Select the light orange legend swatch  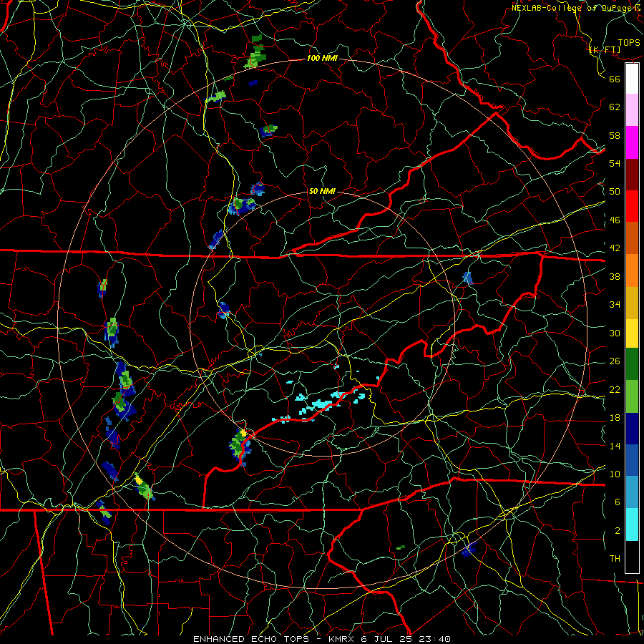(x=632, y=270)
